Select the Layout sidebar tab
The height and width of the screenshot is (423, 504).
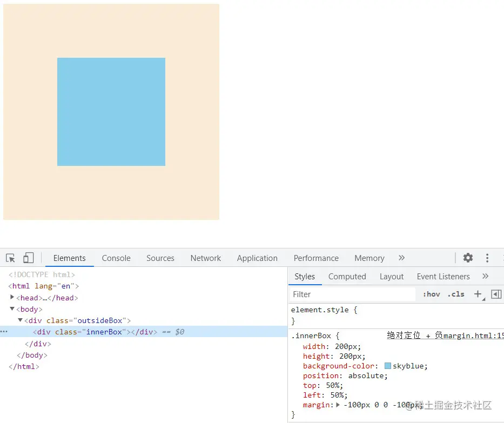392,277
